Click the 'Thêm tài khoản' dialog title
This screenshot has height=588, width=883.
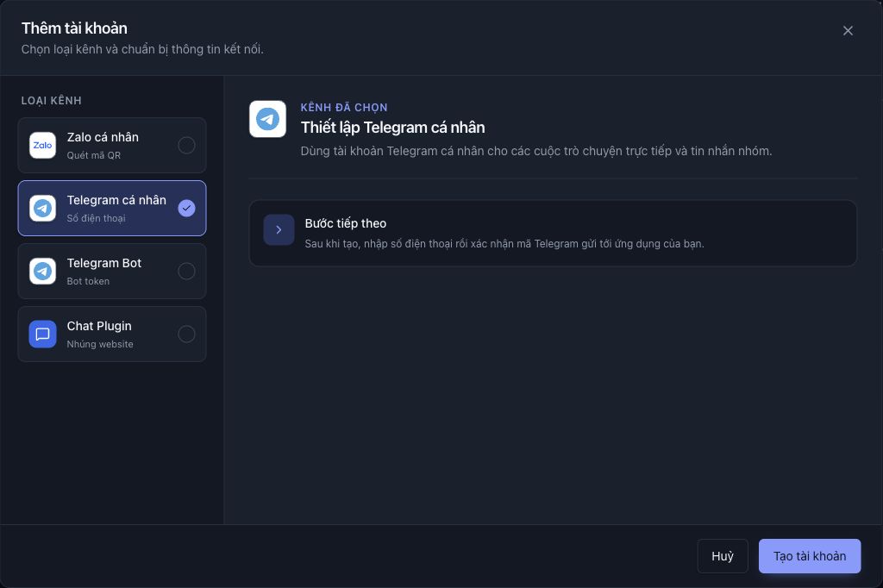[74, 28]
